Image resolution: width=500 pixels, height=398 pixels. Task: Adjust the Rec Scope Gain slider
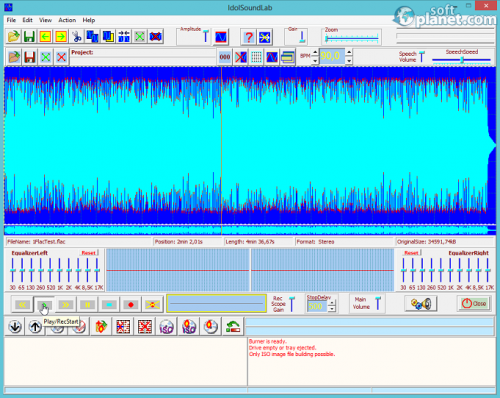tap(292, 304)
